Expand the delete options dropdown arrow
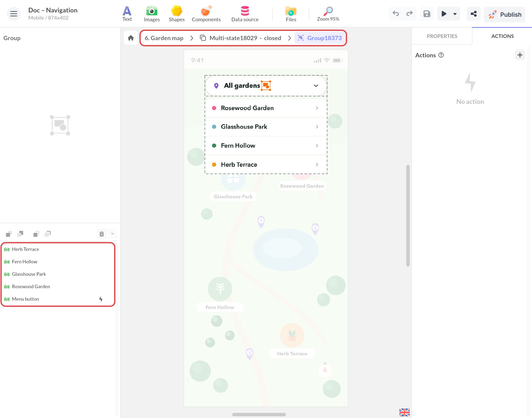 click(x=112, y=234)
